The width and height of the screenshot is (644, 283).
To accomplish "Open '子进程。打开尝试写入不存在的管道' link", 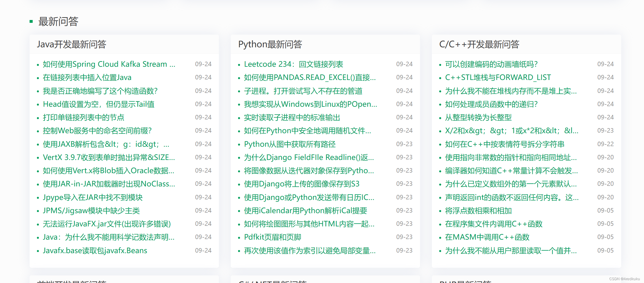I will [x=303, y=91].
